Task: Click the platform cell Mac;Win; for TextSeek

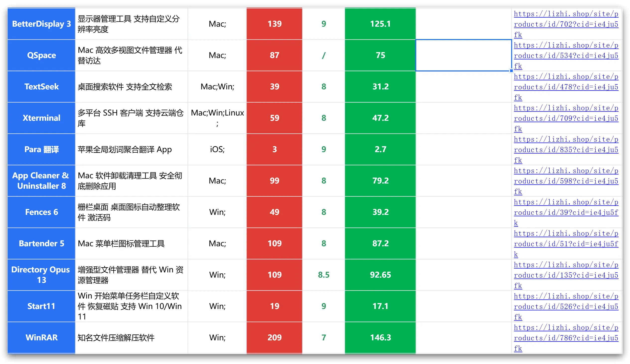Action: pos(217,87)
